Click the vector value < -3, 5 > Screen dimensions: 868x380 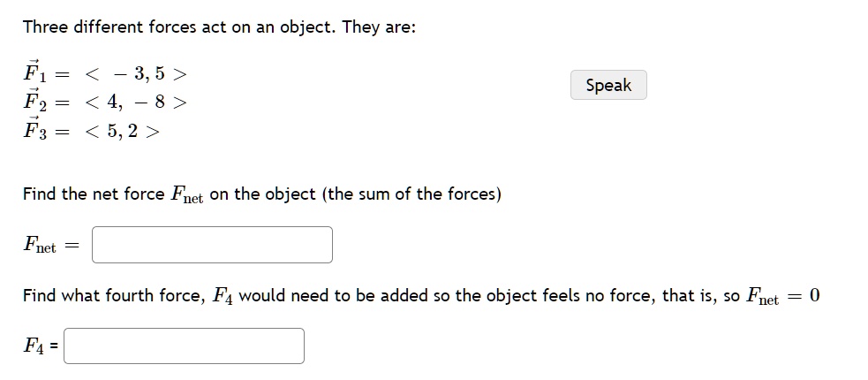click(x=135, y=74)
